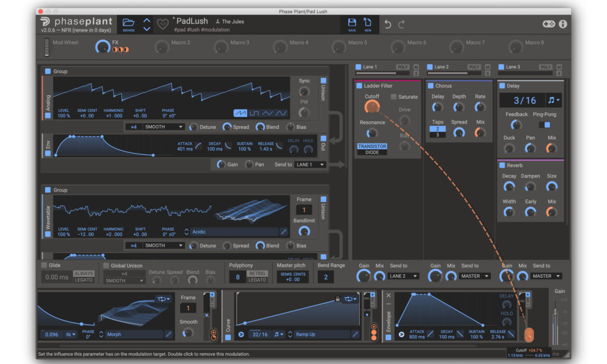Viewport: 607px width, 364px height.
Task: Edit the Ramp Up curve pencil icon
Action: pyautogui.click(x=355, y=334)
